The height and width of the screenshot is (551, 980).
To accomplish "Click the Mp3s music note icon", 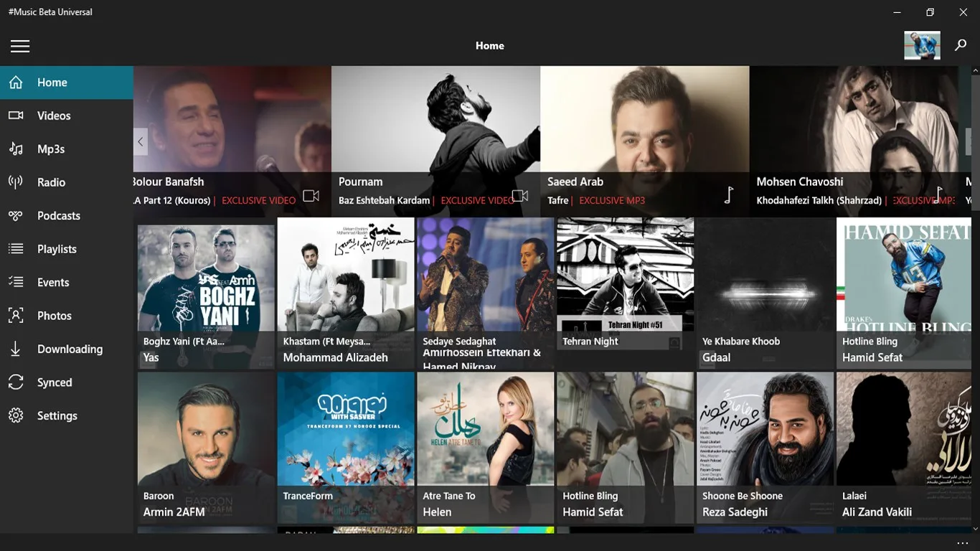I will pyautogui.click(x=16, y=149).
